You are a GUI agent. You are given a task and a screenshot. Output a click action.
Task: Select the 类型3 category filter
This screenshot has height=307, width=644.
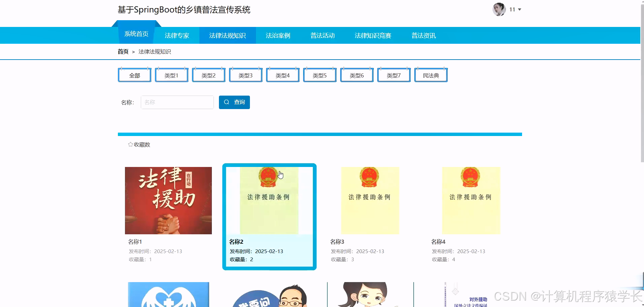246,75
